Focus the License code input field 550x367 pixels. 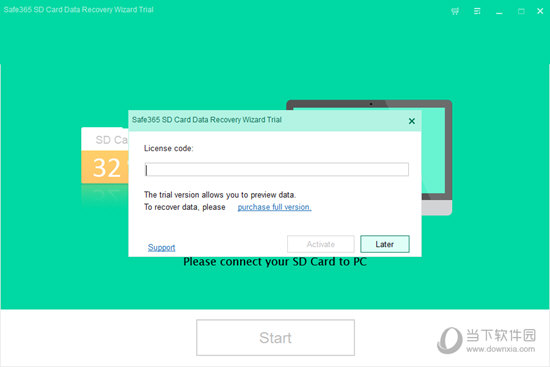[277, 169]
